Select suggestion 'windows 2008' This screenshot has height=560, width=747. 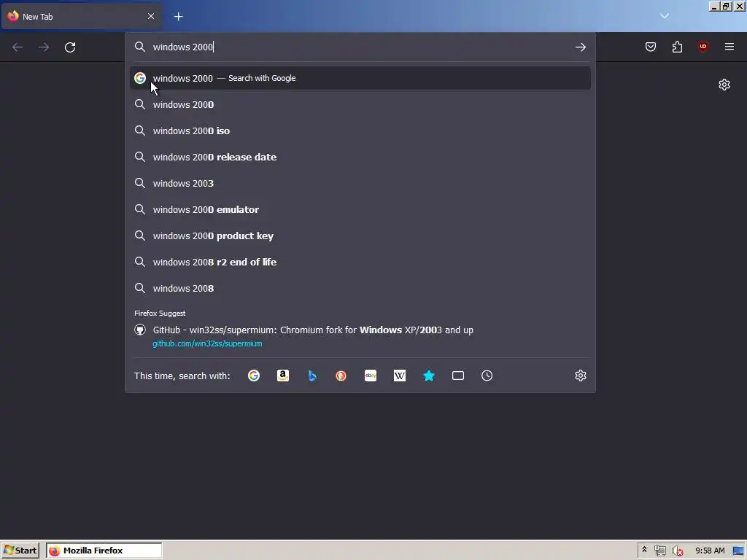360,287
